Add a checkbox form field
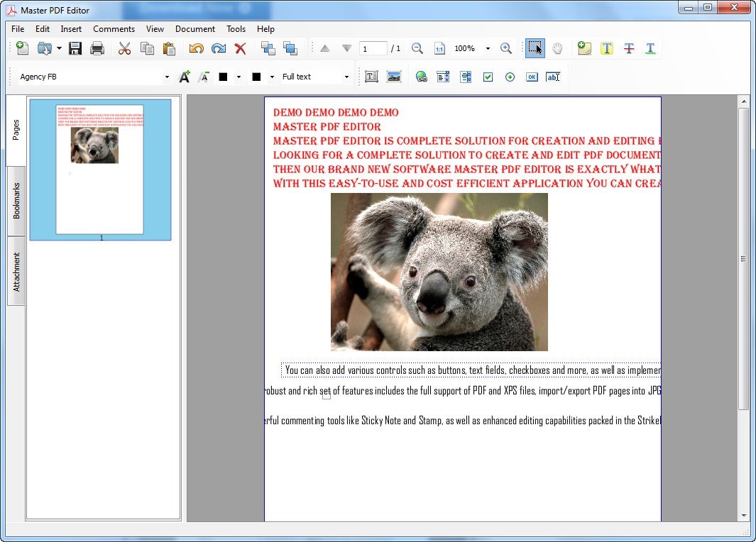The height and width of the screenshot is (542, 756). pos(488,77)
